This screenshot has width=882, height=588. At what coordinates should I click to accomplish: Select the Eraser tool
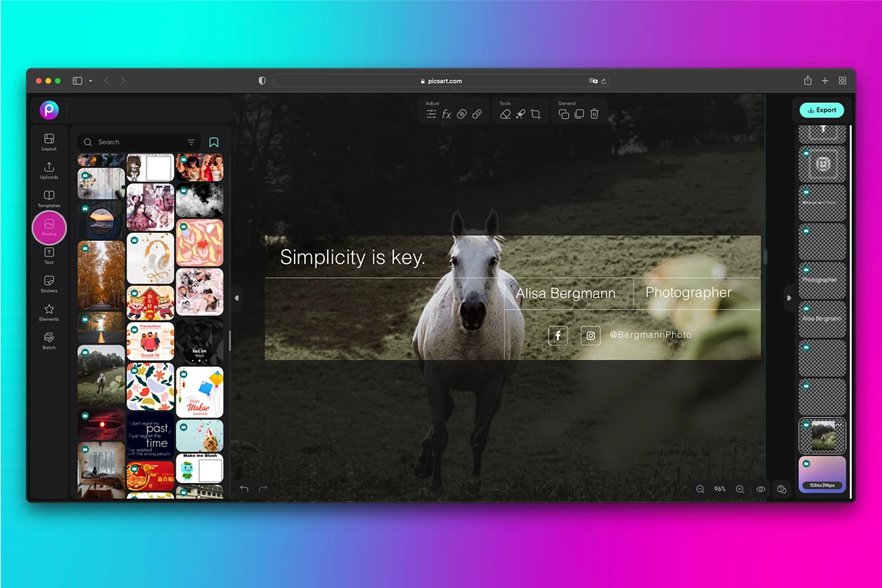pyautogui.click(x=504, y=114)
